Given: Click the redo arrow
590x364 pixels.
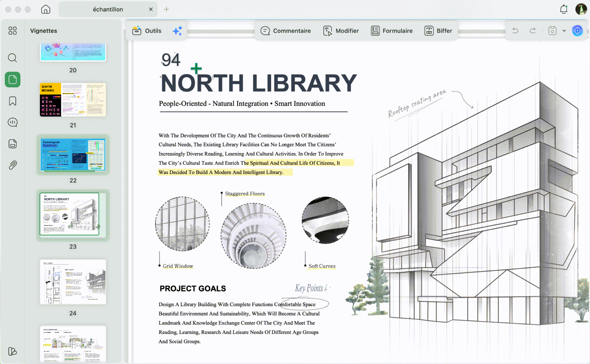Looking at the screenshot, I should pyautogui.click(x=533, y=31).
